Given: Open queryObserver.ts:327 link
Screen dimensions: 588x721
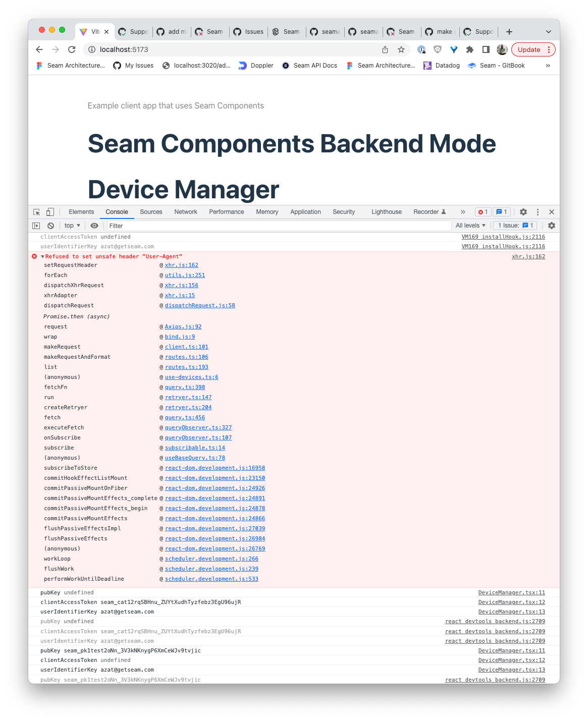Looking at the screenshot, I should [198, 428].
